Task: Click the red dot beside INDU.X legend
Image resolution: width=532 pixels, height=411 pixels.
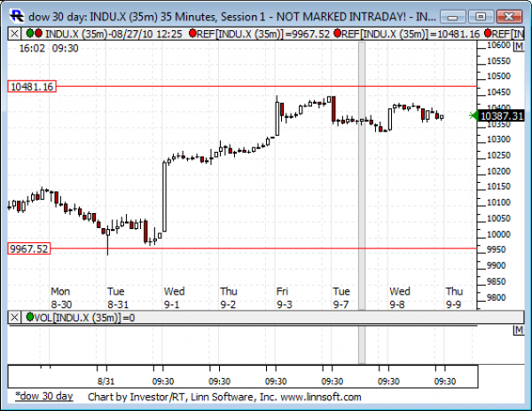Action: click(39, 33)
